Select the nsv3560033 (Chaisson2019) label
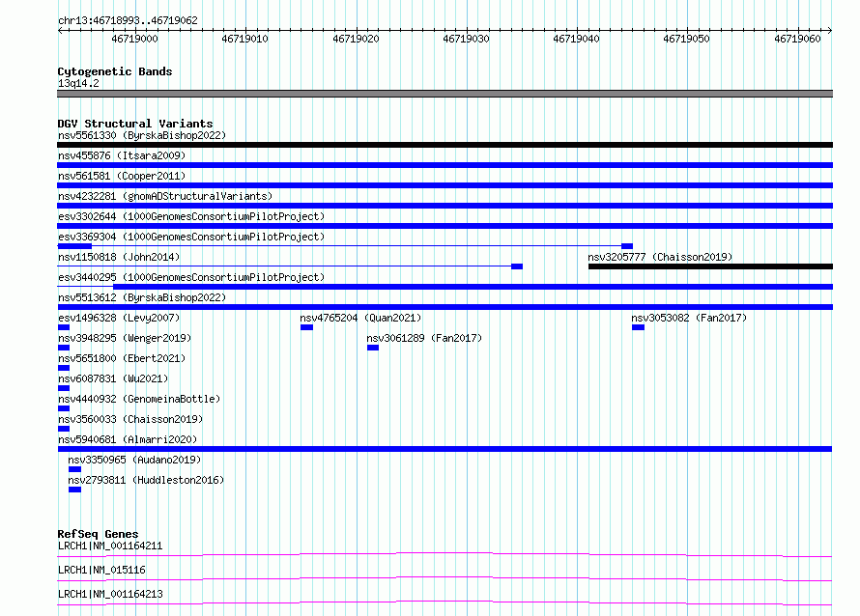The width and height of the screenshot is (860, 616). 130,419
